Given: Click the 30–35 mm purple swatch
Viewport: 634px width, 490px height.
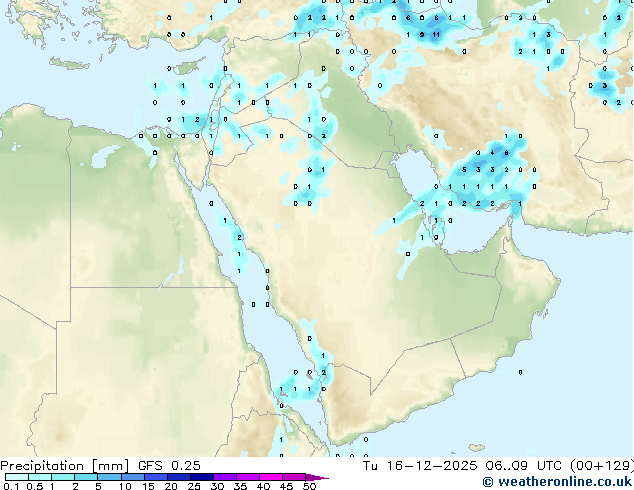Looking at the screenshot, I should click(225, 477).
